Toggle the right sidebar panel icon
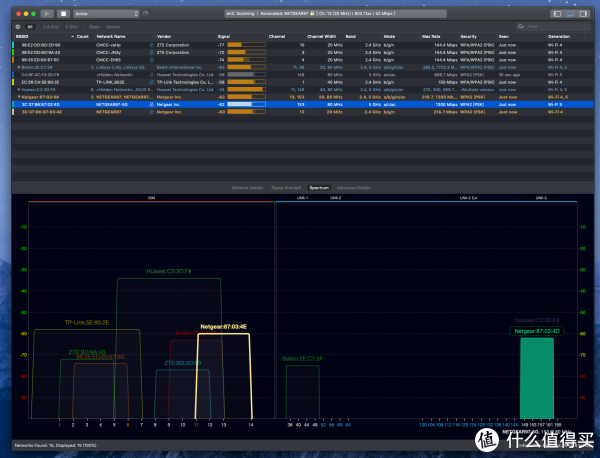The height and width of the screenshot is (458, 600). tap(583, 14)
